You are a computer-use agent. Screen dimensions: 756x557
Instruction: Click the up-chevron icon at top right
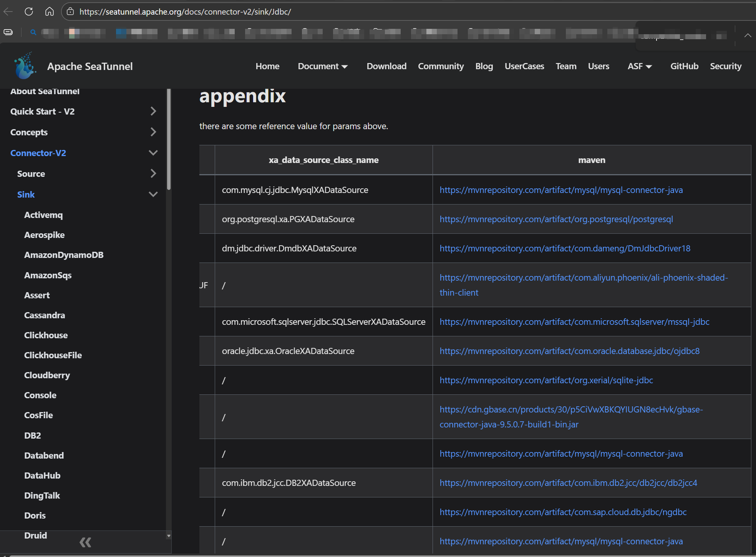point(748,35)
